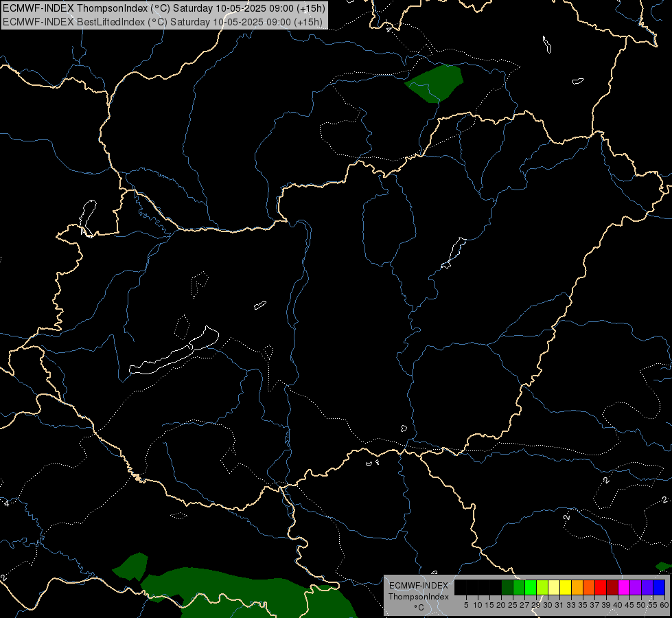The image size is (672, 618).
Task: Select the light orange 33-35 legend swatch
Action: point(577,587)
